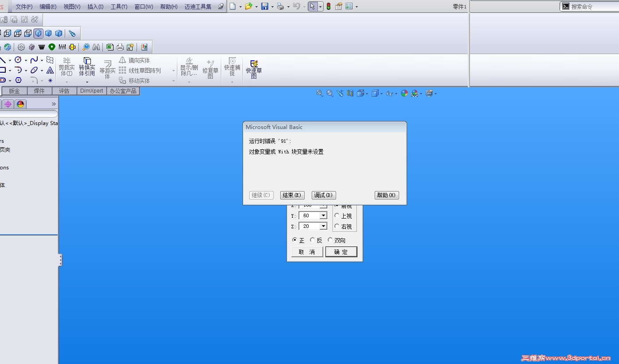This screenshot has width=619, height=364.
Task: Open the Y value dropdown arrow
Action: click(x=323, y=215)
